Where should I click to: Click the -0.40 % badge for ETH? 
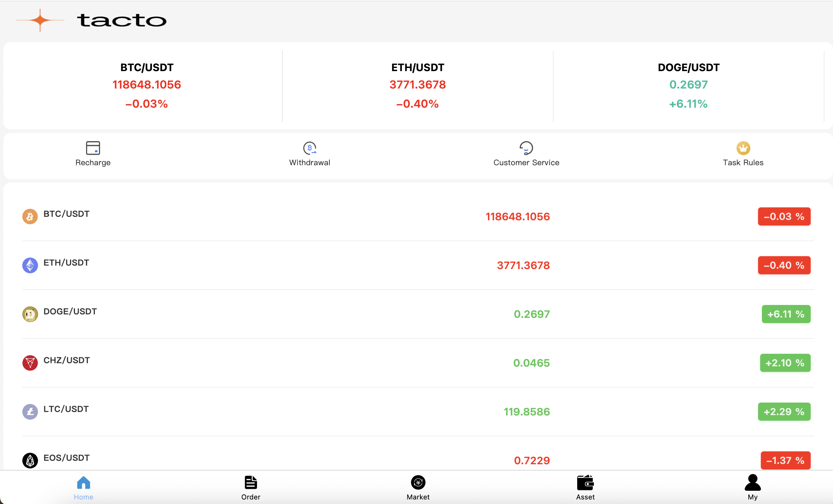pyautogui.click(x=784, y=265)
